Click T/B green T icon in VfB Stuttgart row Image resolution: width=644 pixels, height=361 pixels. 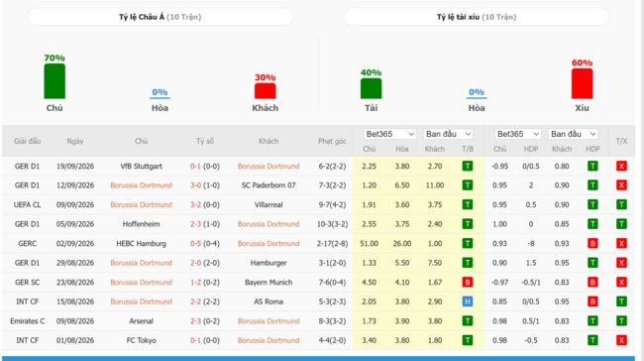[x=468, y=166]
